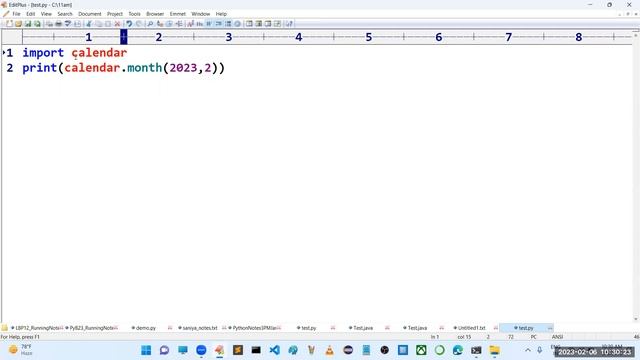Open the Browser menu

point(155,14)
